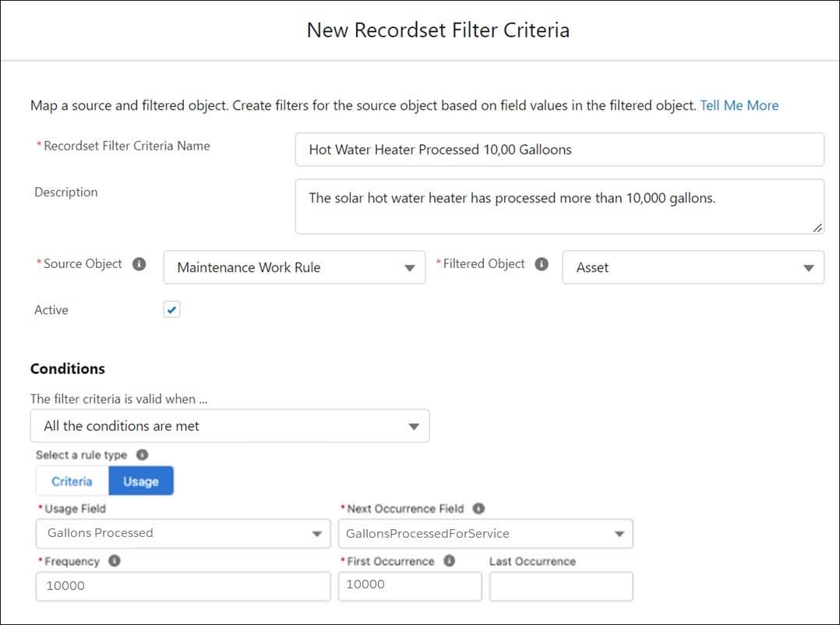Edit the Recordset Filter Criteria Name field
Screen dimensions: 840x625
[x=559, y=150]
